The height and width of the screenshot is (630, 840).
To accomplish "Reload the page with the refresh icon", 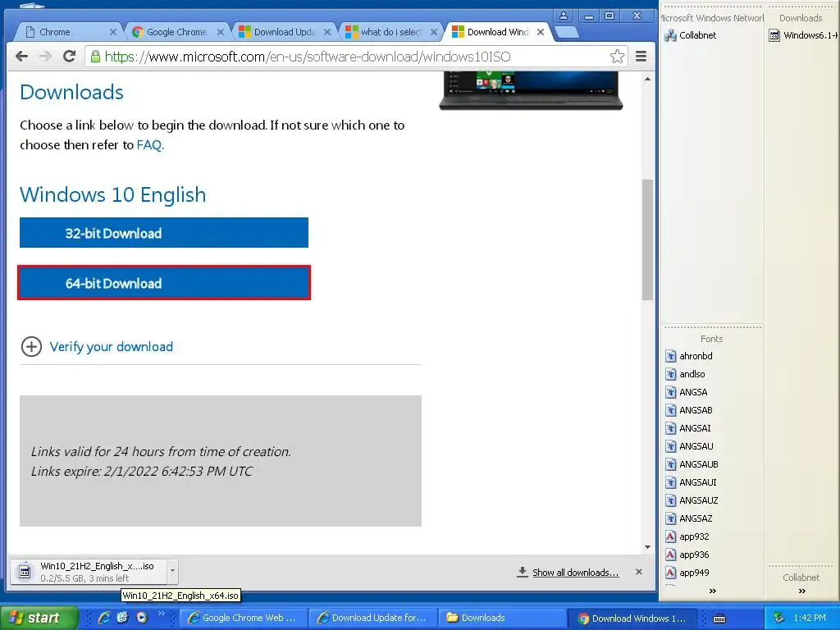I will 69,57.
